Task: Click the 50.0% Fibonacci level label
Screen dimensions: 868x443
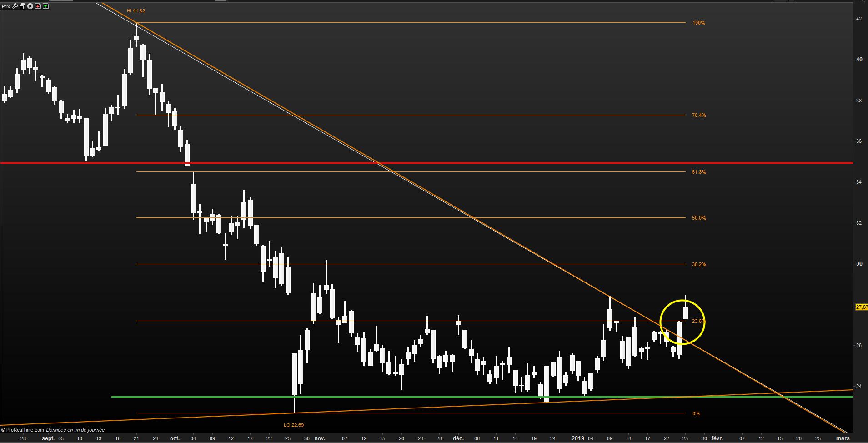Action: click(699, 218)
